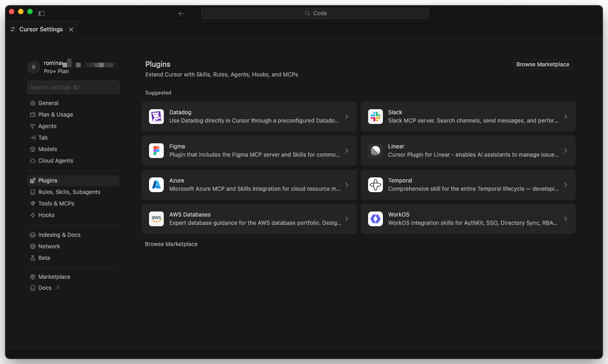Close the Cursor Settings tab

pos(71,29)
